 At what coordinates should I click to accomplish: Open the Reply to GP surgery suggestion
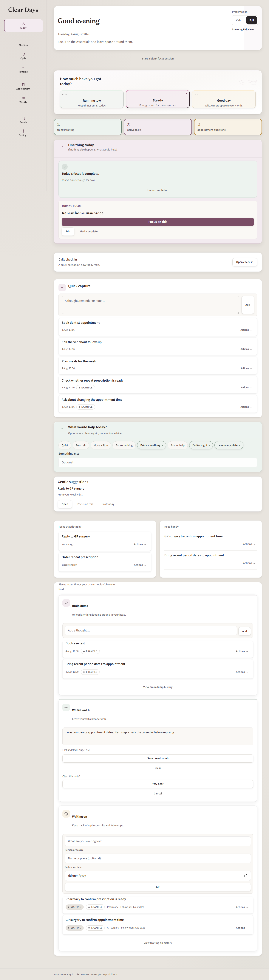pyautogui.click(x=65, y=504)
